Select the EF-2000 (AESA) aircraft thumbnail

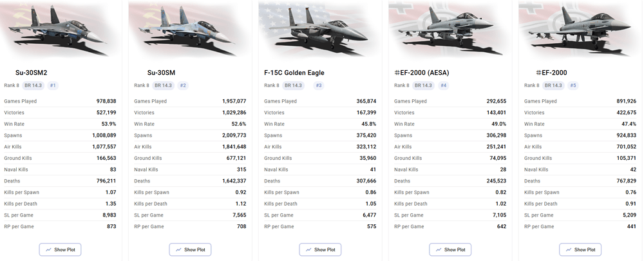pos(450,29)
